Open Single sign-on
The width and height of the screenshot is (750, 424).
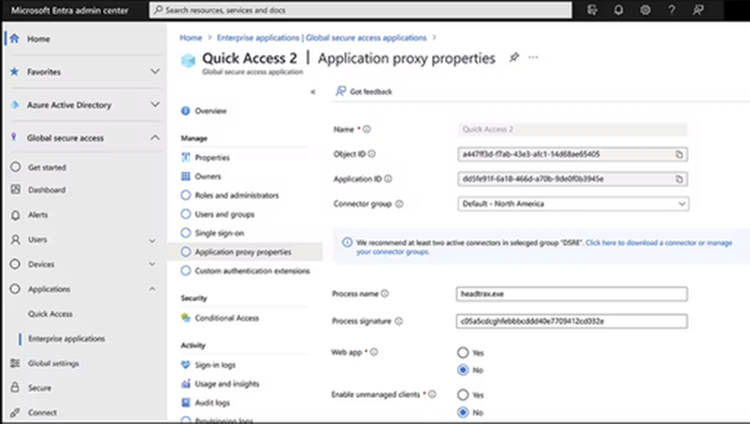point(220,233)
